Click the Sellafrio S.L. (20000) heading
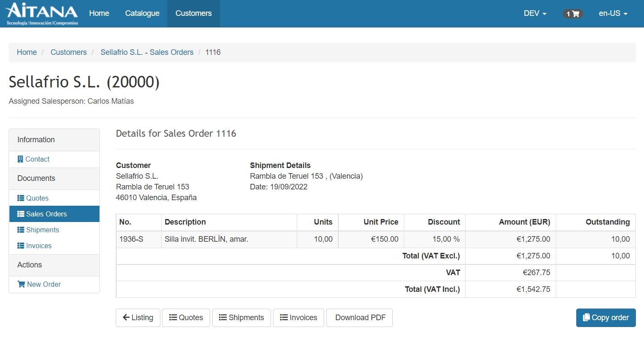The height and width of the screenshot is (351, 644). pos(84,82)
